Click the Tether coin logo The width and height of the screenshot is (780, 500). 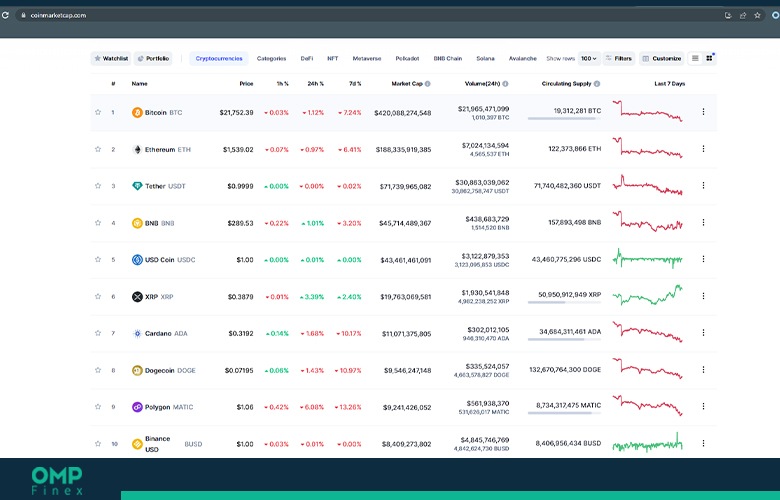pyautogui.click(x=137, y=186)
